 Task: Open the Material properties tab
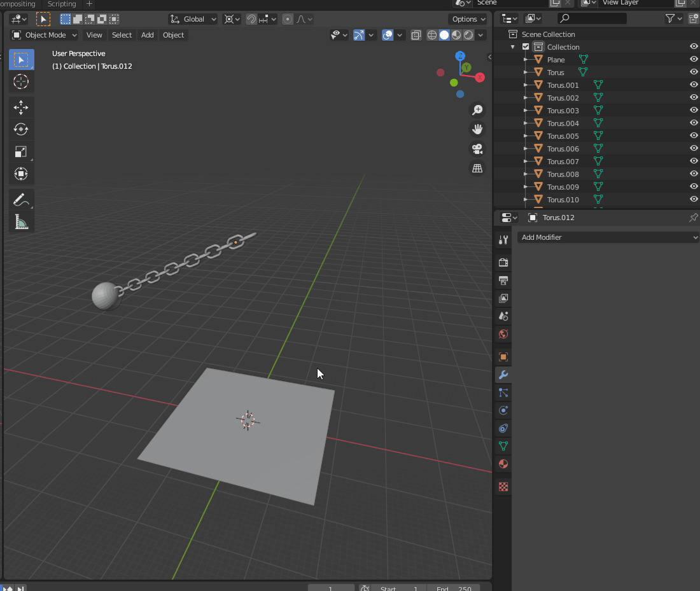(x=503, y=464)
